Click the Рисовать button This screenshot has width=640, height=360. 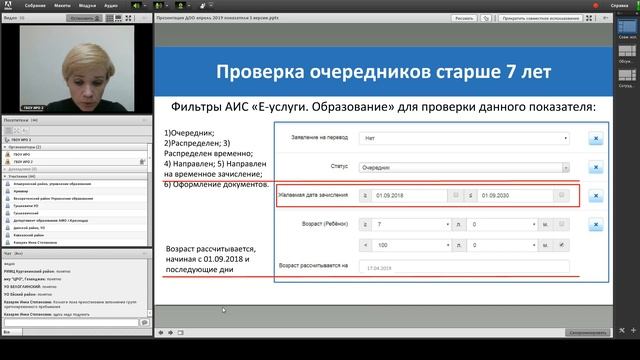click(464, 18)
